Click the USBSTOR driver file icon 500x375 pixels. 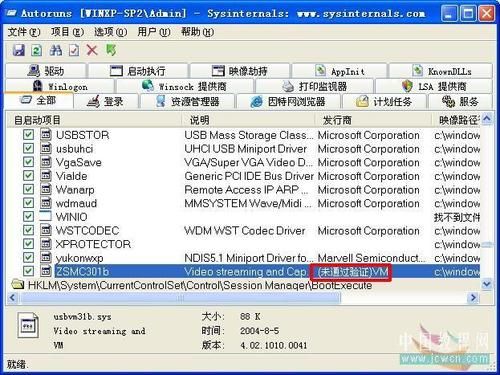click(x=46, y=135)
